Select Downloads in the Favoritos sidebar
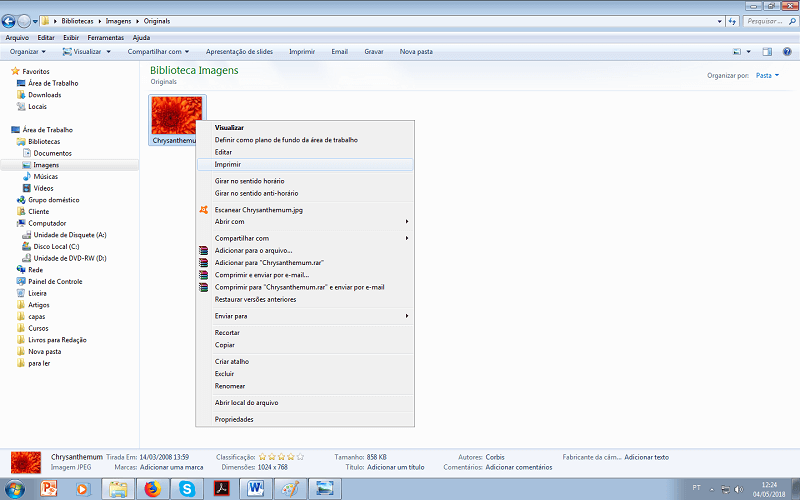This screenshot has height=500, width=800. [44, 95]
